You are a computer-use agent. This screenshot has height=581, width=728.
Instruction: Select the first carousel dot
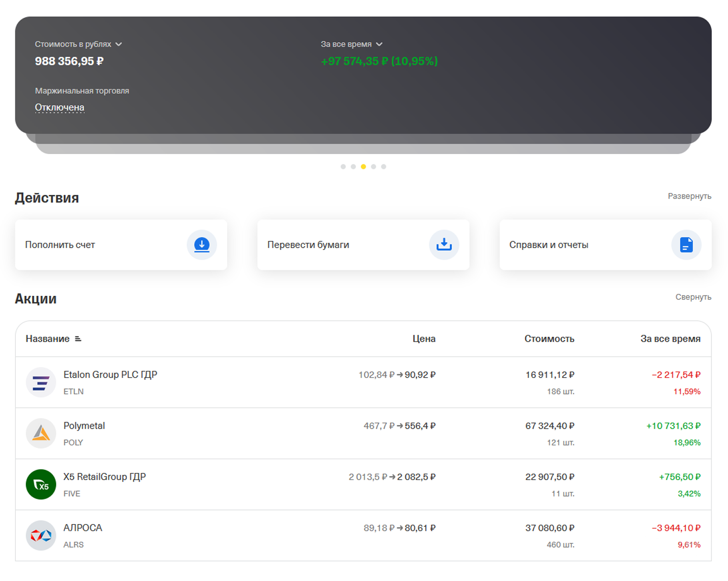tap(343, 167)
